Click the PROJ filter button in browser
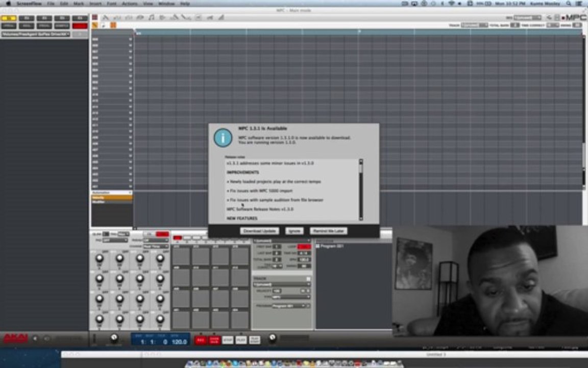Image resolution: width=588 pixels, height=368 pixels. (9, 26)
